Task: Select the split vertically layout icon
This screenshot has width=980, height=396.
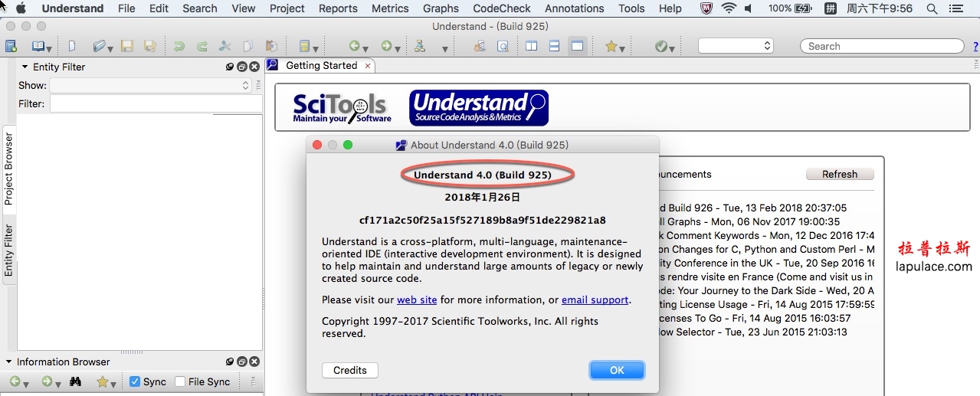Action: 531,46
